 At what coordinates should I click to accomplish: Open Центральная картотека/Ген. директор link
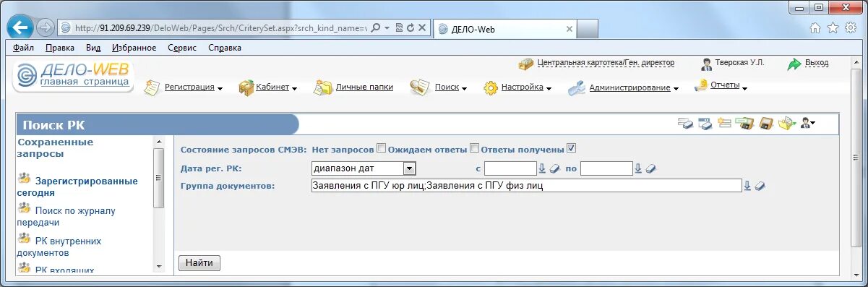click(x=606, y=63)
